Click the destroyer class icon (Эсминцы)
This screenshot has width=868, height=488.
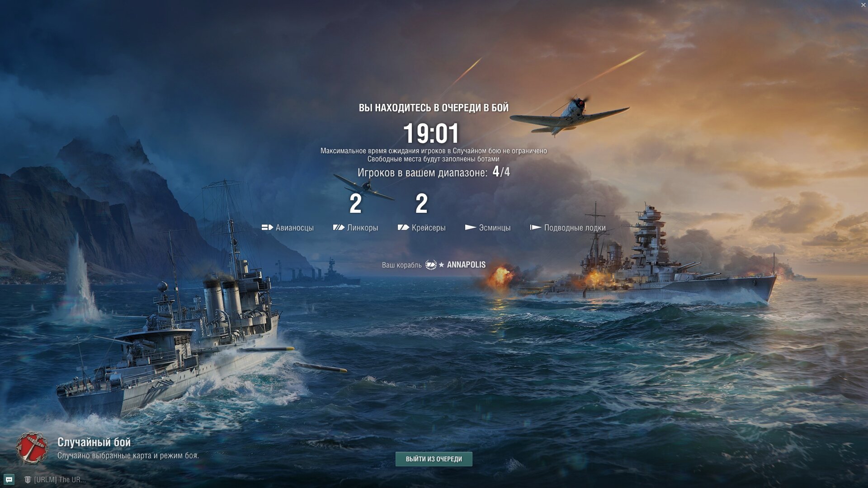click(x=471, y=227)
